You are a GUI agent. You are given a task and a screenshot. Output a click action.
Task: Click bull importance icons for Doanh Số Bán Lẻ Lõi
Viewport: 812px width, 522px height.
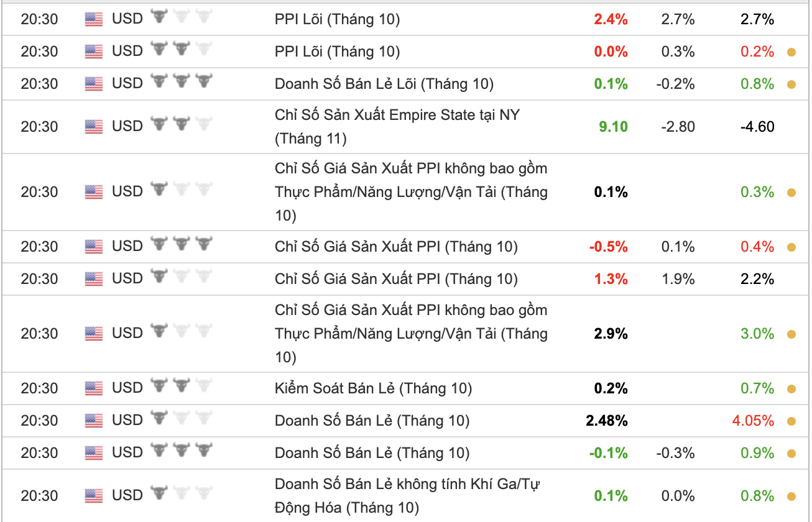pyautogui.click(x=182, y=82)
